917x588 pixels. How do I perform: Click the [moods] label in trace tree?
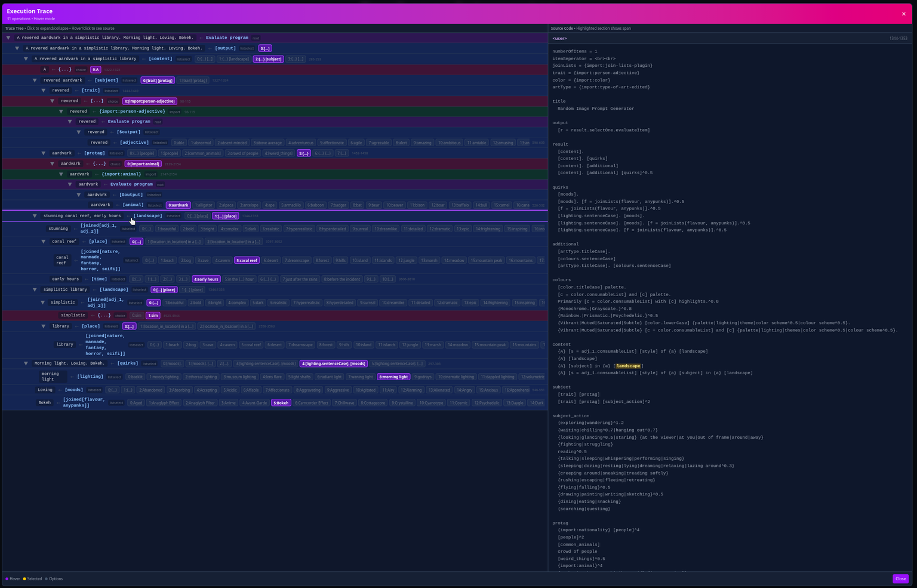(x=74, y=390)
